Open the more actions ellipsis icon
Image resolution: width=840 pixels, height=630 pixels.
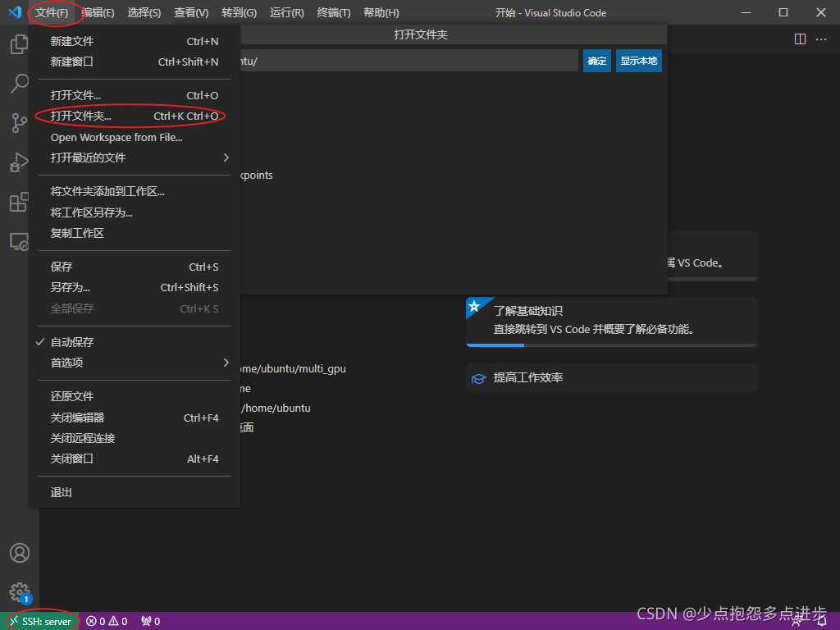[820, 39]
